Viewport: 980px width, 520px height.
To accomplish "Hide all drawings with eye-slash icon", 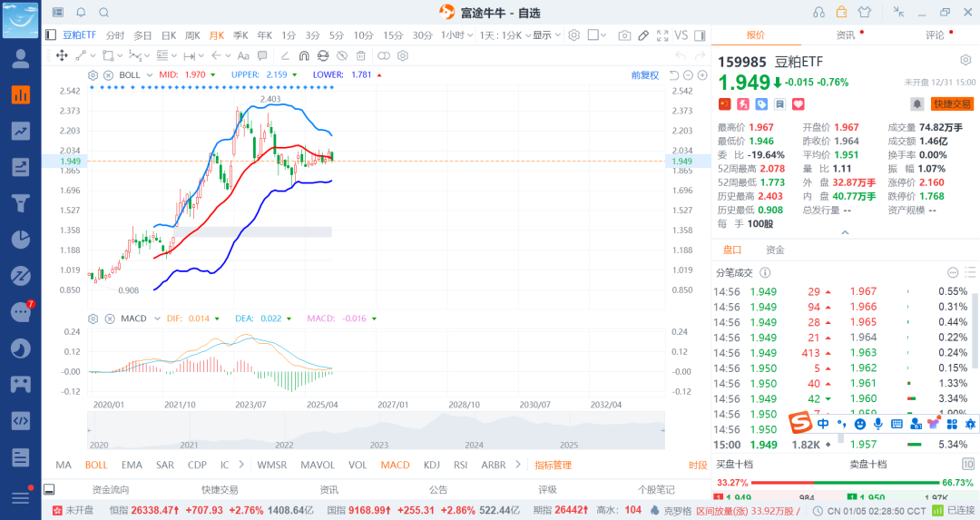I will [342, 55].
